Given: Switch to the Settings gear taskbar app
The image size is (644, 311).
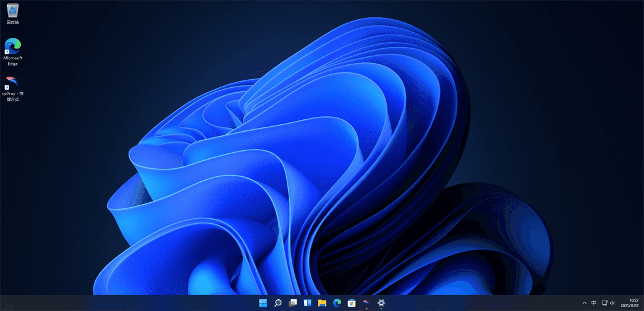Looking at the screenshot, I should [x=381, y=303].
